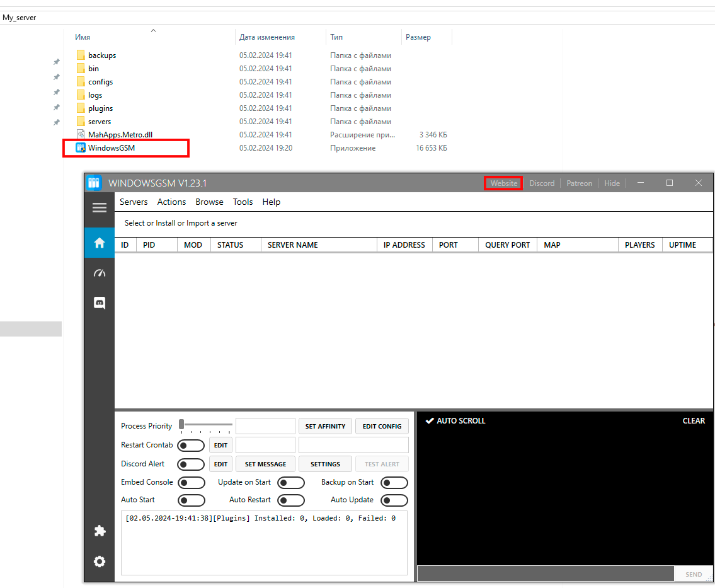Click the WindowsGSM logo in title bar

click(94, 183)
